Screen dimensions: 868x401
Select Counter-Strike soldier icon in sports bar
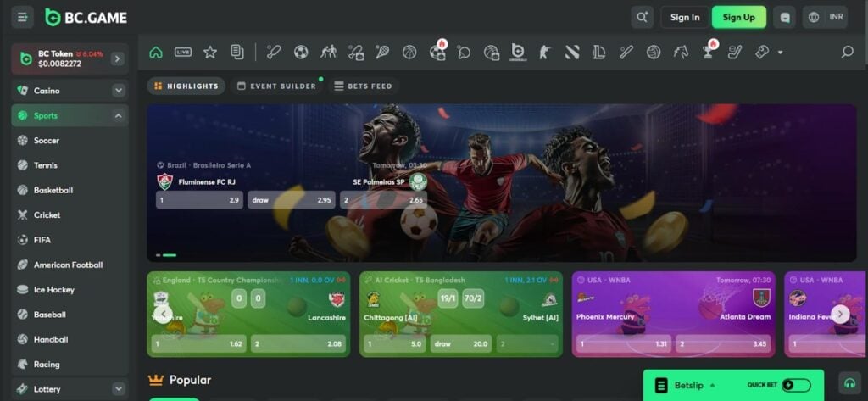pyautogui.click(x=545, y=52)
